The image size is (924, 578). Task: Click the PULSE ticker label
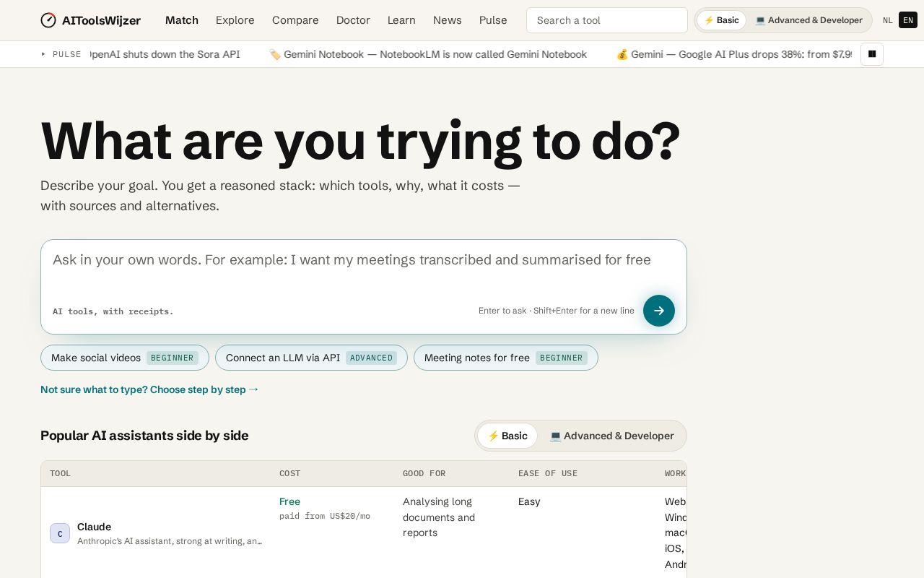(x=61, y=54)
